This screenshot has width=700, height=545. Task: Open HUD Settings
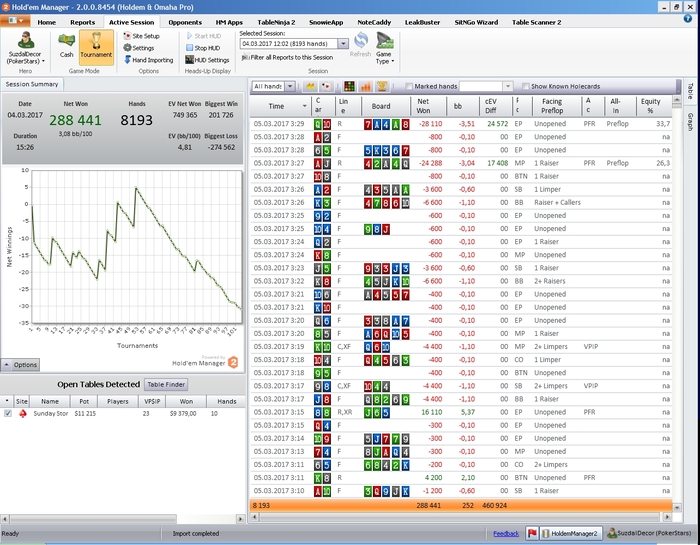(207, 60)
